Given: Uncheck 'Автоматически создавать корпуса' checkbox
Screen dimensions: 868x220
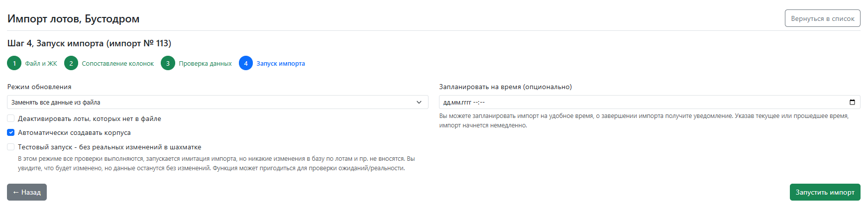Looking at the screenshot, I should tap(11, 132).
